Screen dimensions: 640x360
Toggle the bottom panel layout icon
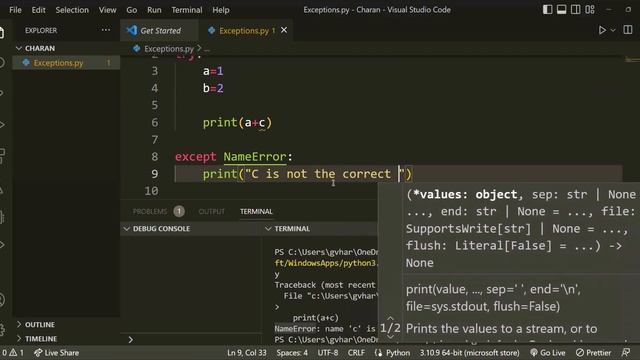[561, 9]
